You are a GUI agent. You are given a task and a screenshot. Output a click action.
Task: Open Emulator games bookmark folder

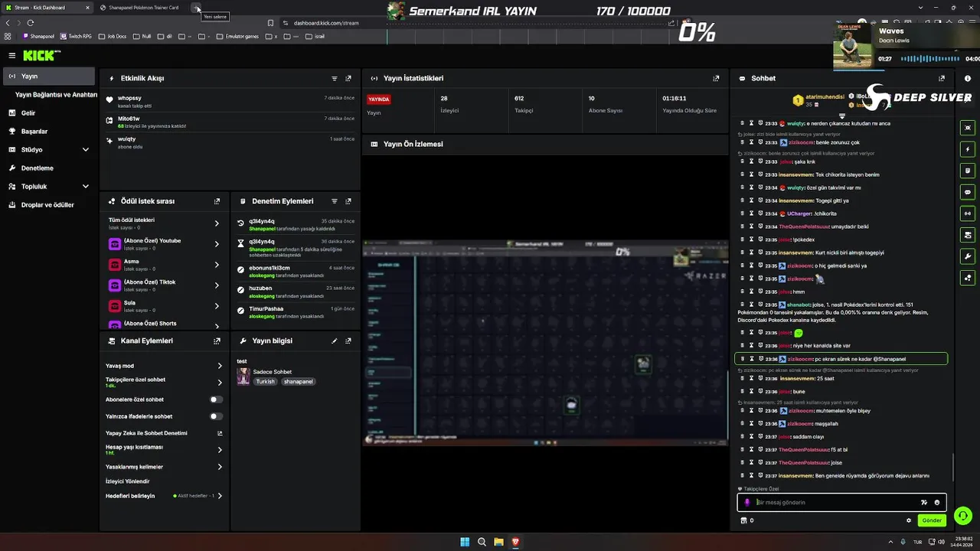point(238,36)
